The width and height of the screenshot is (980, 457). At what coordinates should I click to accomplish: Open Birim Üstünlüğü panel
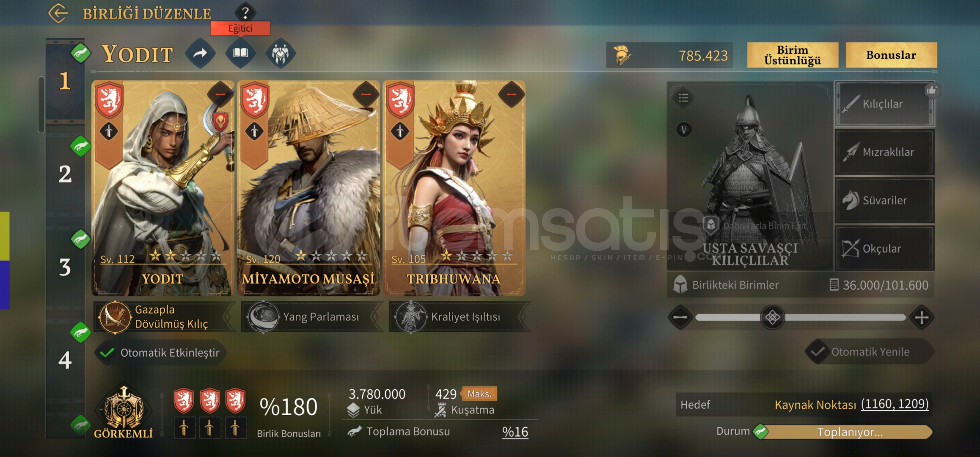(x=793, y=55)
